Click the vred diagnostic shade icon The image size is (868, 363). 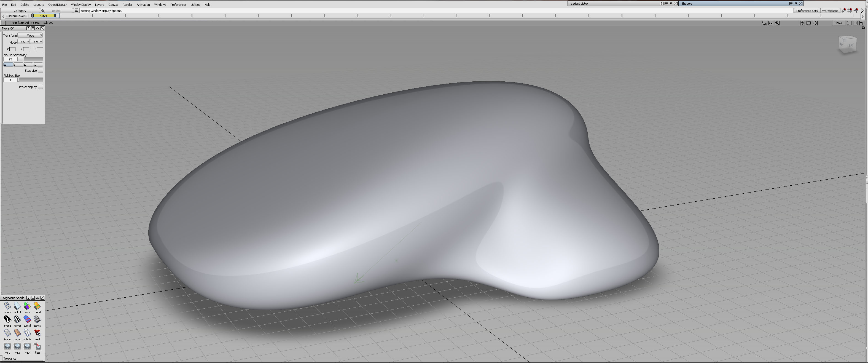coord(37,333)
